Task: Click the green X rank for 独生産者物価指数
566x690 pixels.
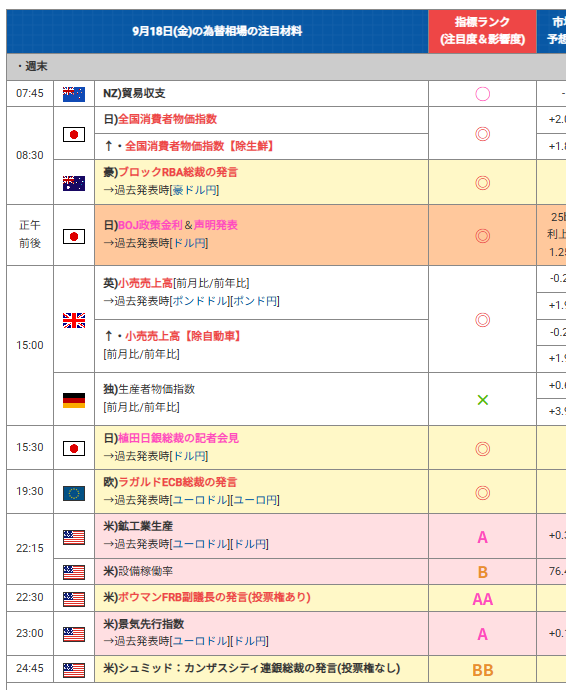Action: point(482,400)
